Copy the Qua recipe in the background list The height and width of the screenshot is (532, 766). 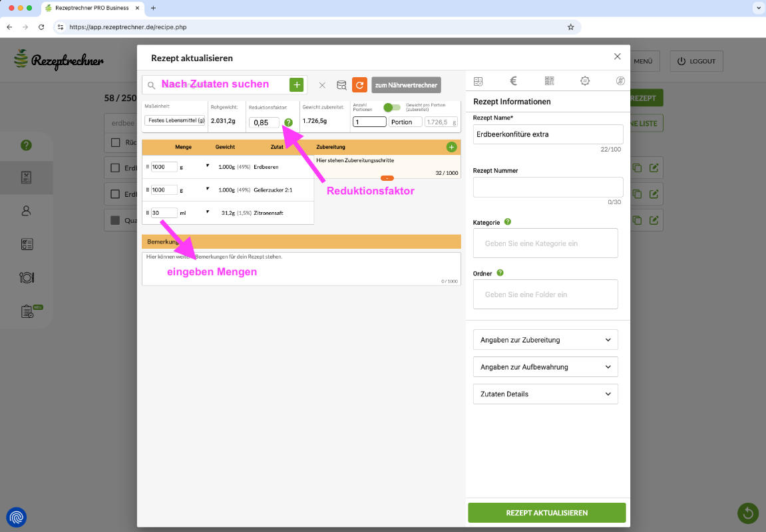[x=637, y=220]
